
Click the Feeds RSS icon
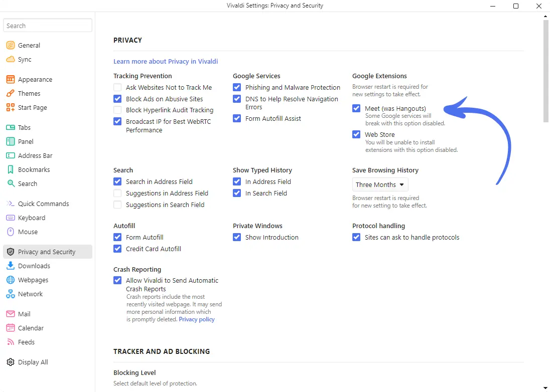[10, 342]
